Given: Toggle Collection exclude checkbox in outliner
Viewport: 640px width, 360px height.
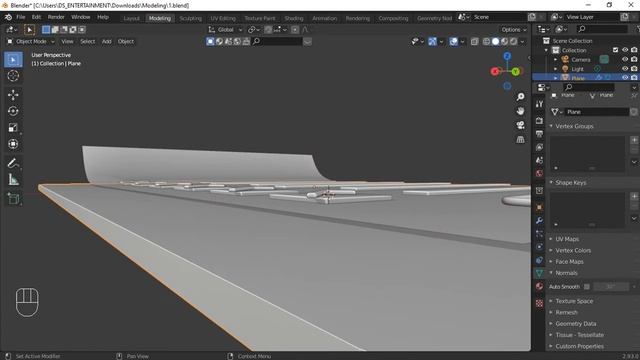Looking at the screenshot, I should coord(616,50).
